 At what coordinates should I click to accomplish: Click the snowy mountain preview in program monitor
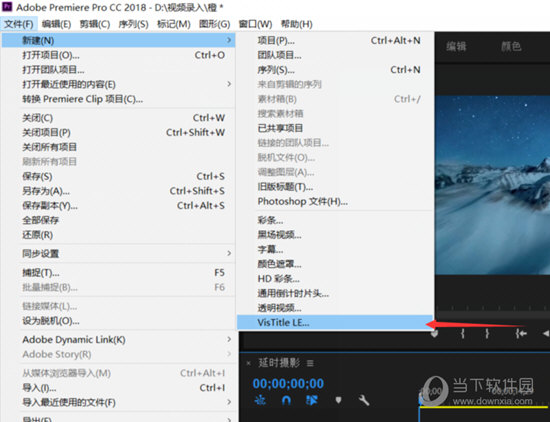(x=492, y=185)
